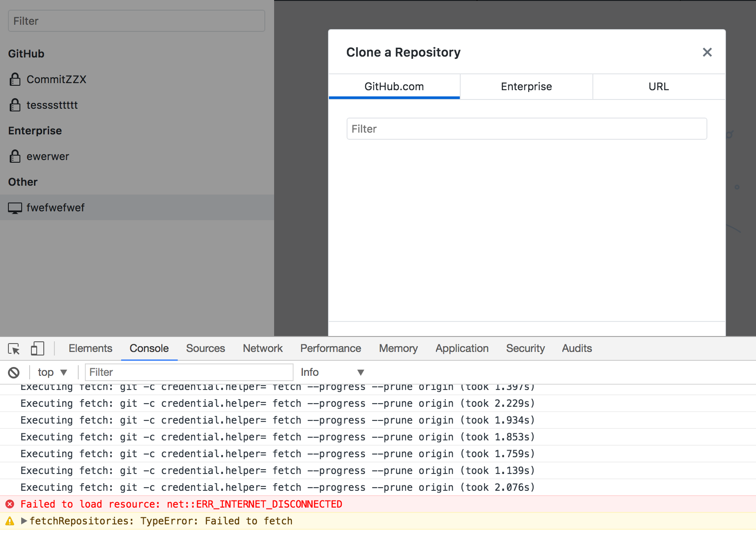Image resolution: width=756 pixels, height=535 pixels.
Task: Focus the console Filter field
Action: 189,372
